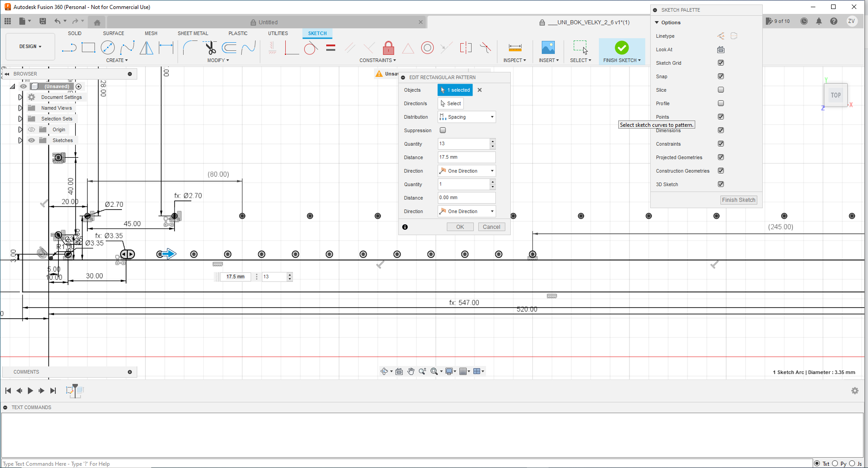Click the Insert Image icon
Viewport: 868px width, 468px height.
(x=548, y=48)
